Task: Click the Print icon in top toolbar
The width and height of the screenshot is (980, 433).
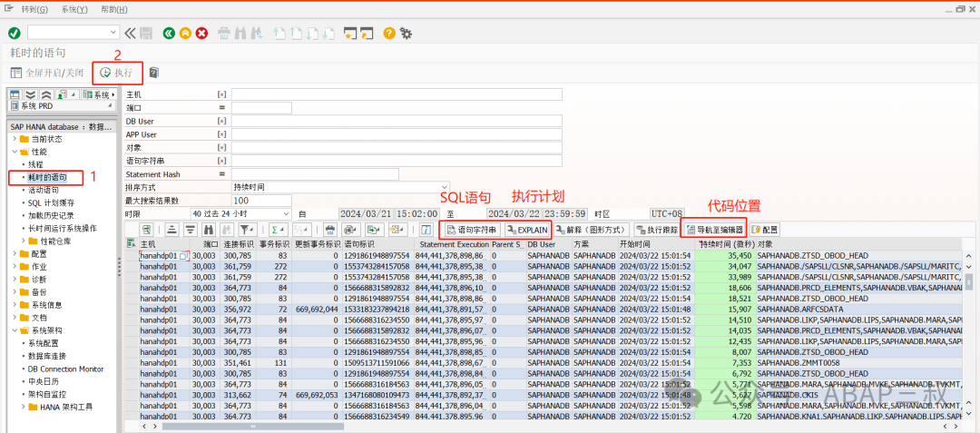Action: pyautogui.click(x=224, y=33)
